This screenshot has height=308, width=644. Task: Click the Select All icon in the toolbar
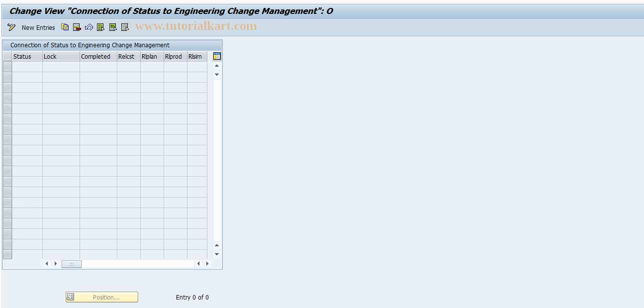tap(101, 27)
